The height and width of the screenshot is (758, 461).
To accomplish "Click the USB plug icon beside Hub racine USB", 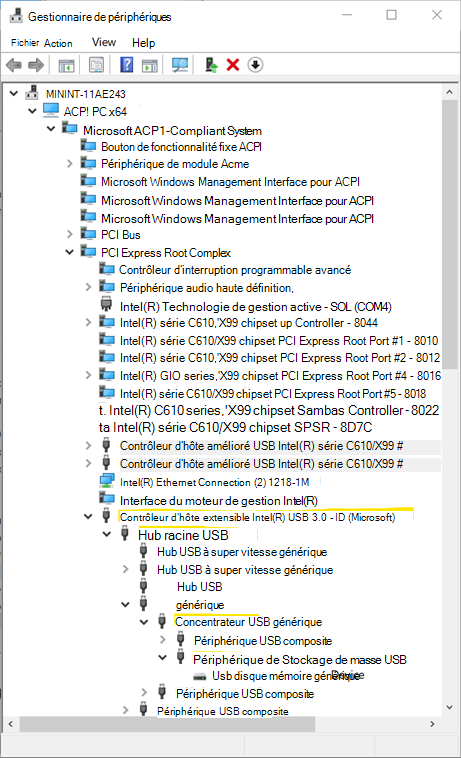I will point(125,534).
